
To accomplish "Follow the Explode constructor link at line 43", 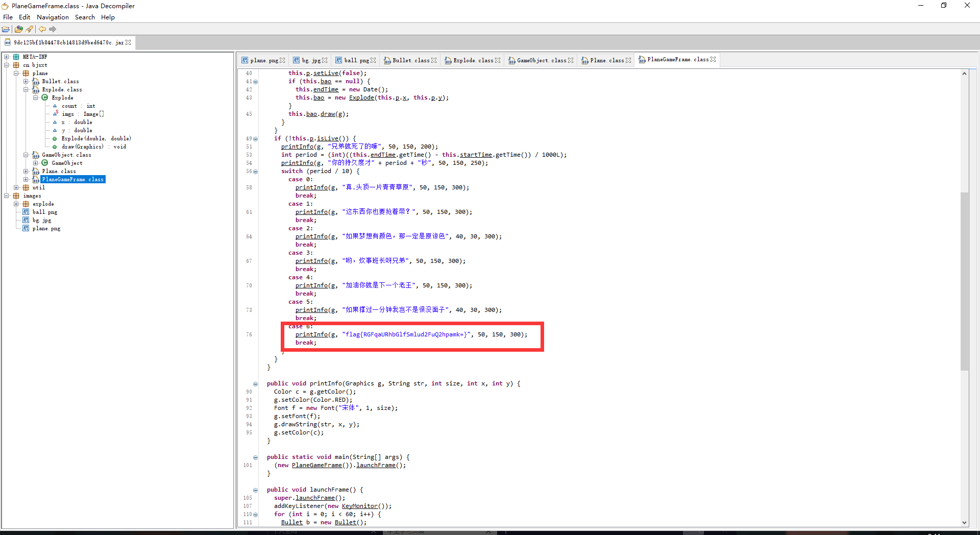I will pyautogui.click(x=361, y=98).
